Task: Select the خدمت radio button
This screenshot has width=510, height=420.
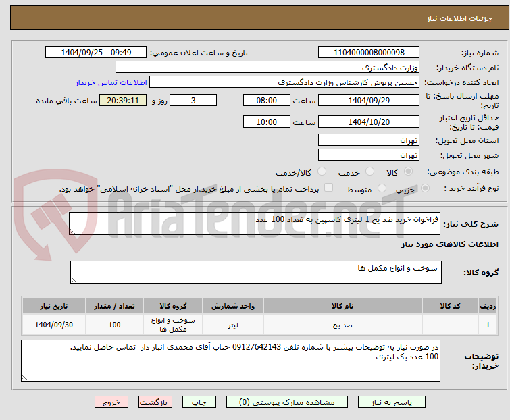Action: click(x=369, y=172)
